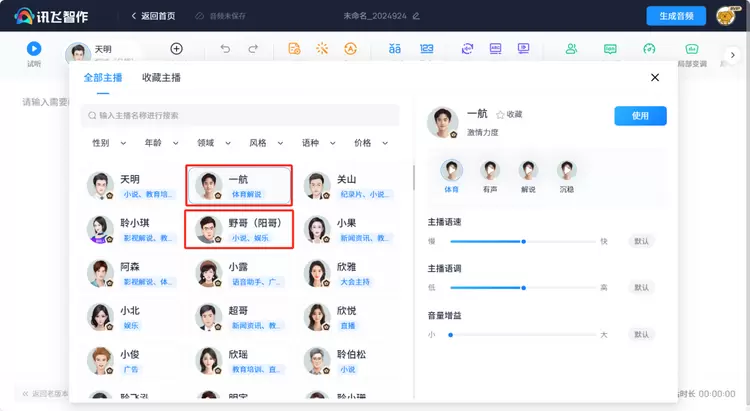Image resolution: width=750 pixels, height=411 pixels.
Task: Choose the 沉稳 voice style option
Action: 567,172
